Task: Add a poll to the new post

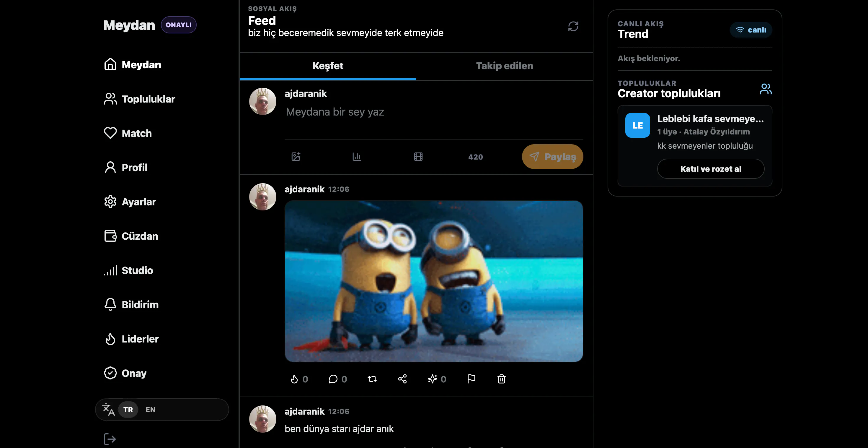Action: (357, 157)
